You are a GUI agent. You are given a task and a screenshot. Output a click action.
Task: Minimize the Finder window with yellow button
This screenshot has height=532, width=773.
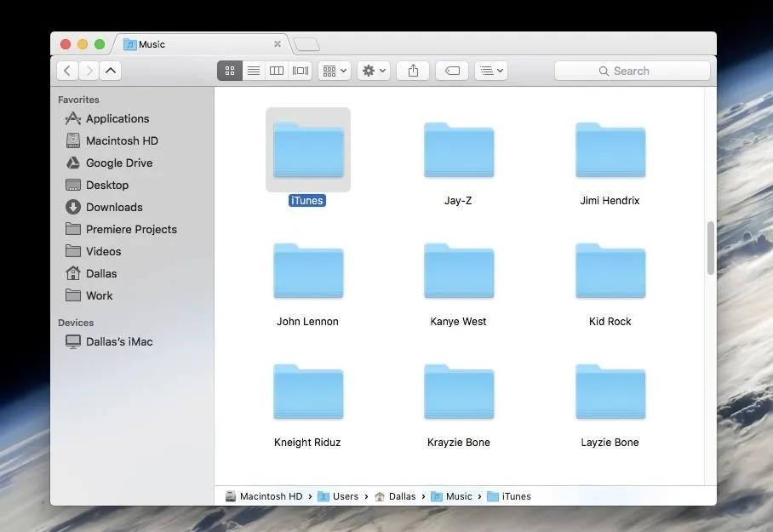[x=83, y=44]
